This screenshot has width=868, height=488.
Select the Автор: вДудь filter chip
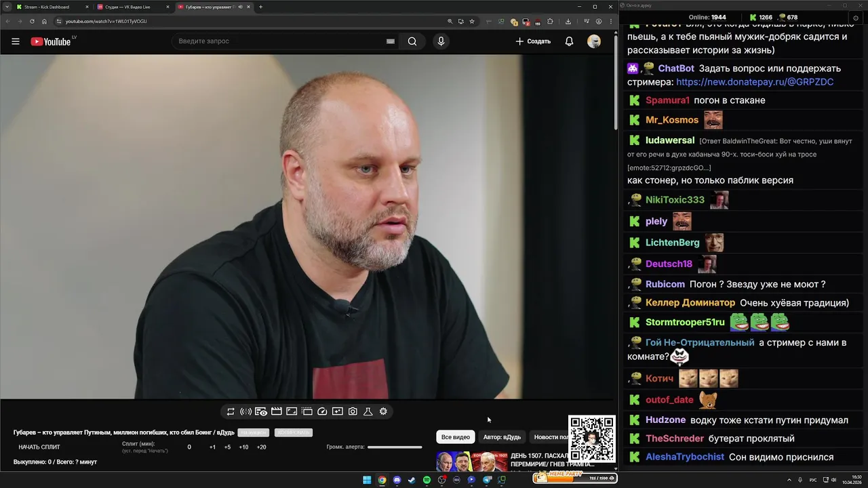coord(502,437)
